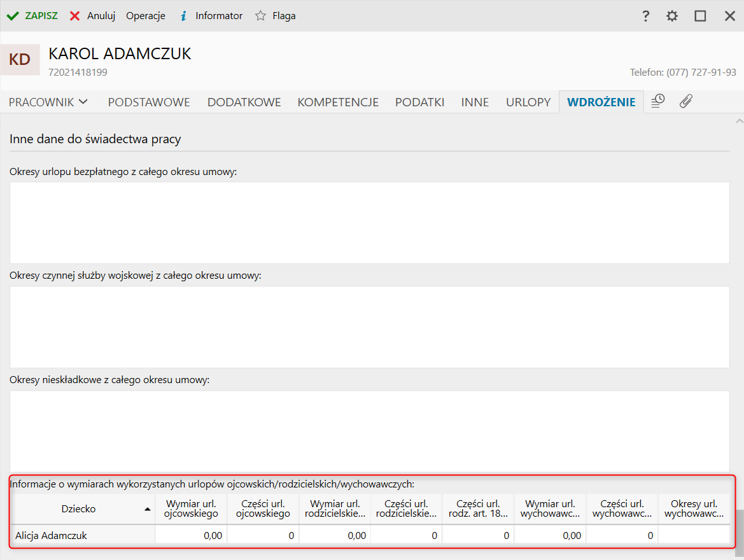Edit Okresy url. wychowawczego cell for Alicja

pyautogui.click(x=694, y=535)
